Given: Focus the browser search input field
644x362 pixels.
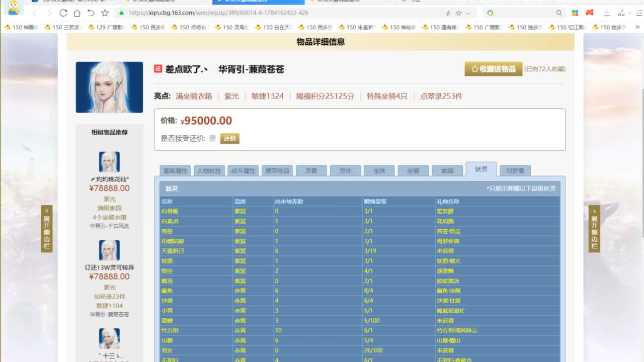Looking at the screenshot, I should [x=523, y=13].
